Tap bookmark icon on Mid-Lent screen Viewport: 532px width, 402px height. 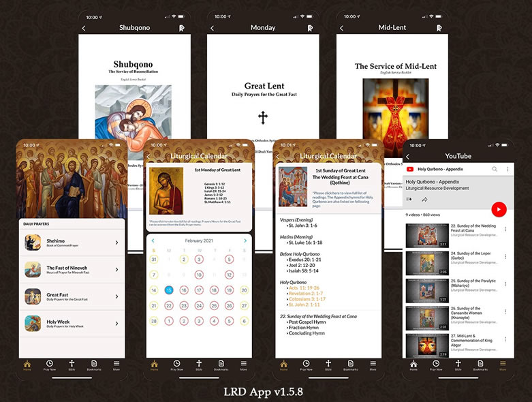coord(439,28)
